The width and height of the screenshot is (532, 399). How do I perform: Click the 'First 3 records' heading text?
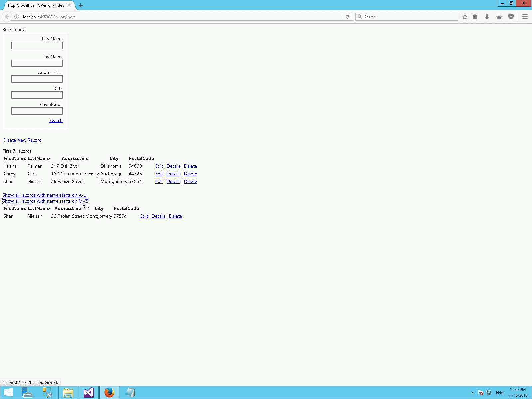pos(17,151)
